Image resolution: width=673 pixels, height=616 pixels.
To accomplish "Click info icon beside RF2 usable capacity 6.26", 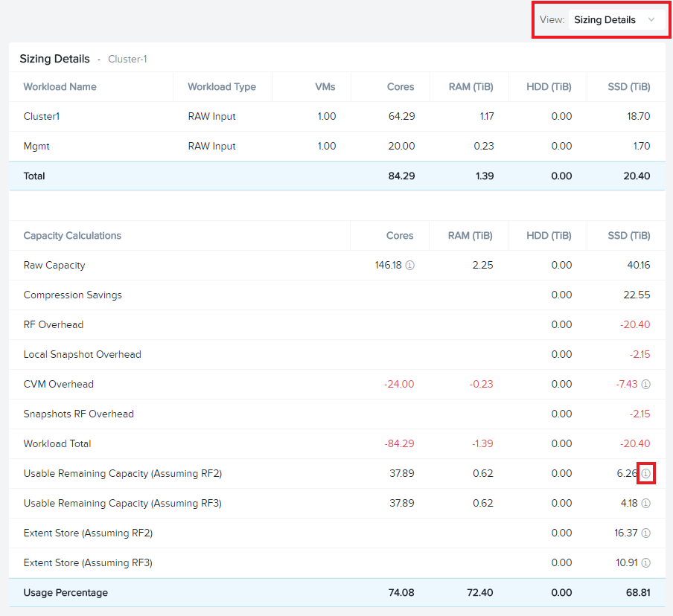I will tap(646, 474).
